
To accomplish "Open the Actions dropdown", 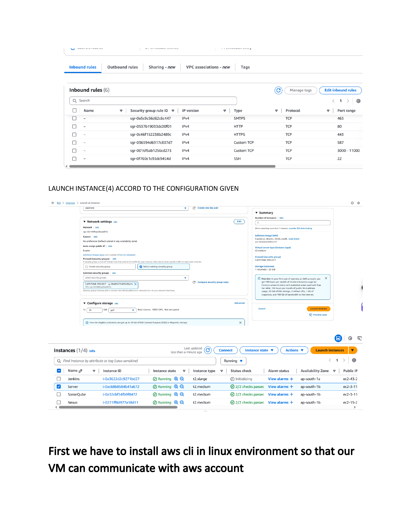I will coord(294,350).
